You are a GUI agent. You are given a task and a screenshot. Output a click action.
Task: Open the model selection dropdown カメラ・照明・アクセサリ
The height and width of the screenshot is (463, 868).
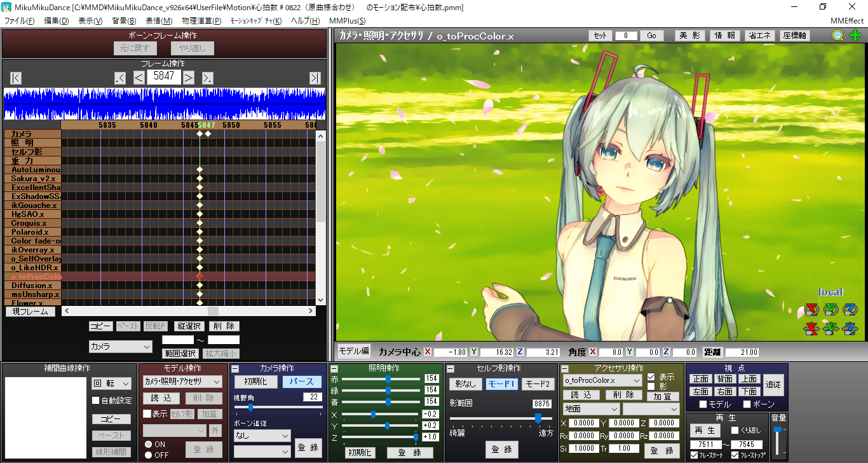click(x=182, y=382)
